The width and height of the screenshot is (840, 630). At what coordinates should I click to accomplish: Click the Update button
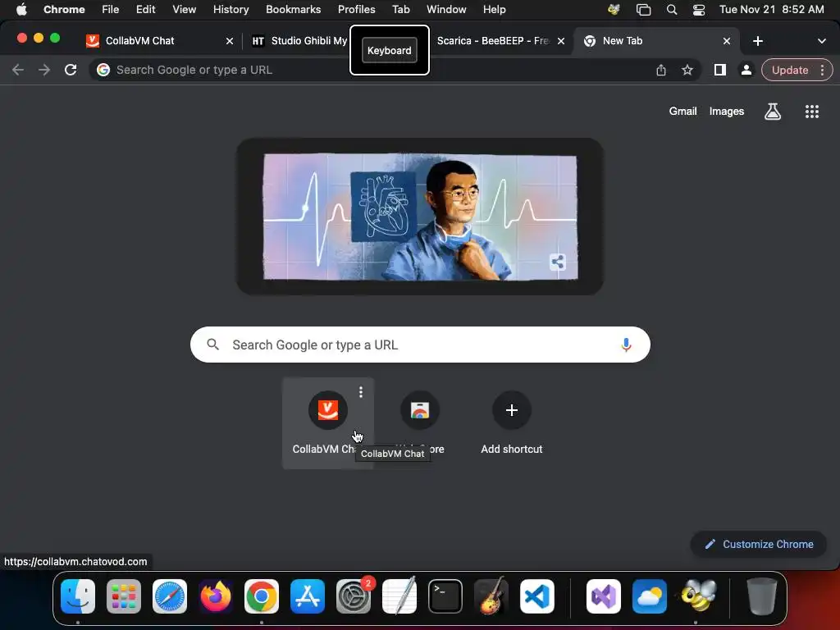pyautogui.click(x=790, y=70)
